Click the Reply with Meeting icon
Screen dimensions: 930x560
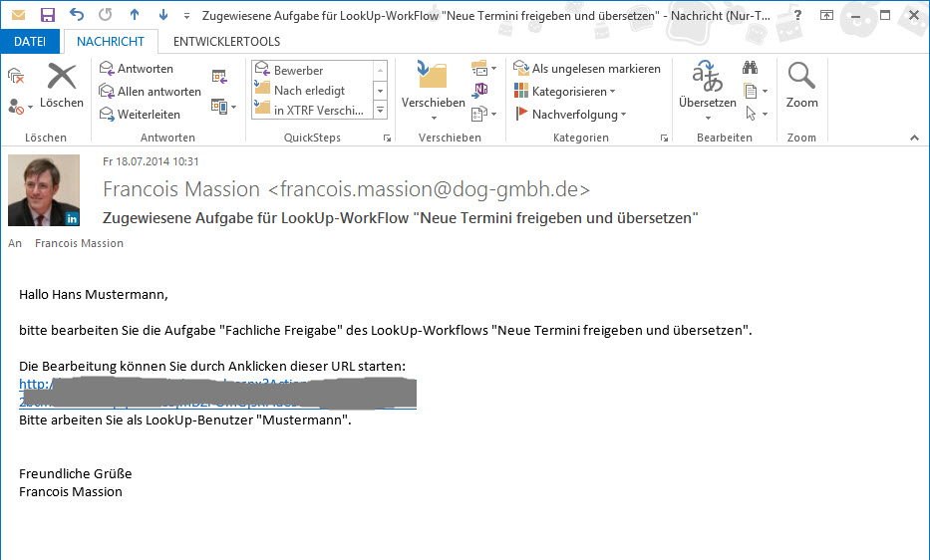[x=219, y=76]
